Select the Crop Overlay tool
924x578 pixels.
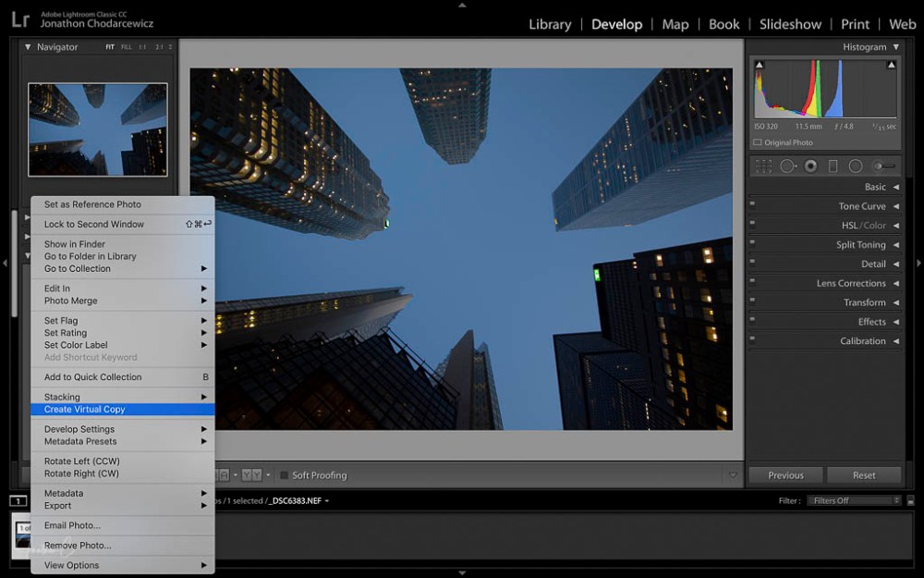(763, 166)
